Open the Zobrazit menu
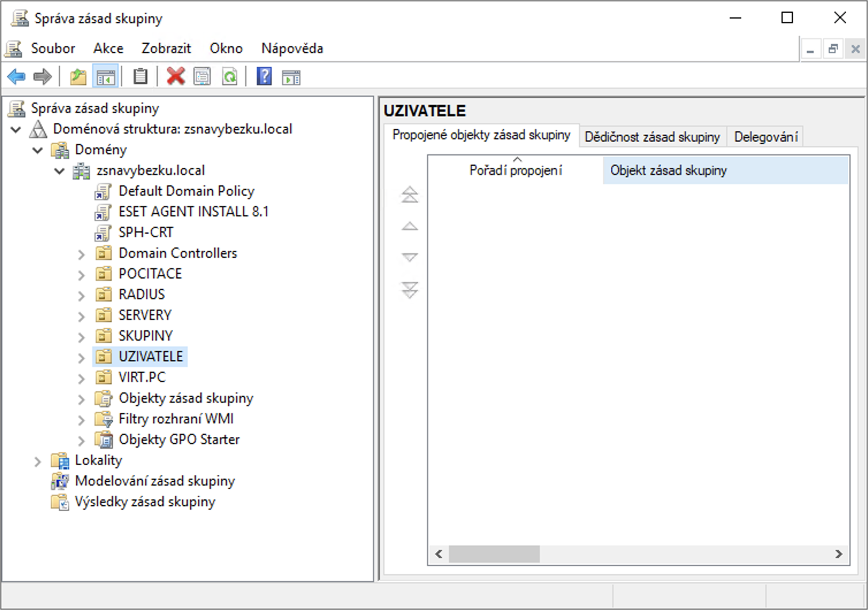This screenshot has width=868, height=610. click(x=166, y=48)
